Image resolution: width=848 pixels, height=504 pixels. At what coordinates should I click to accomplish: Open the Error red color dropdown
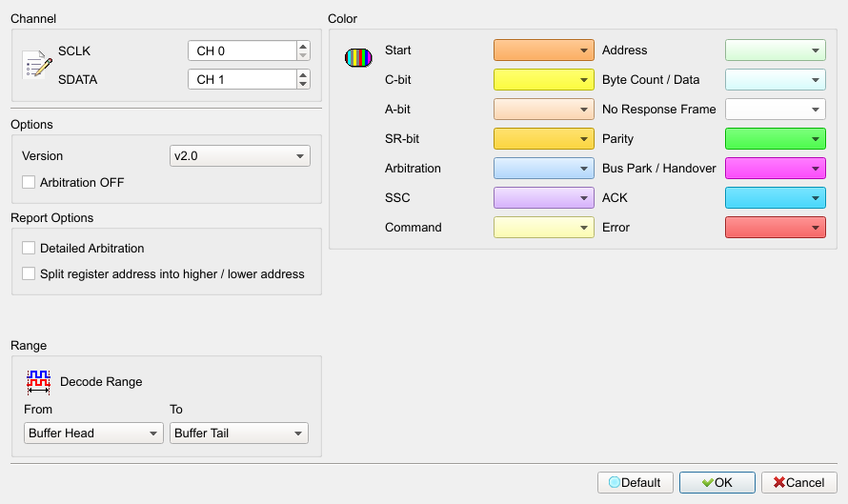[x=775, y=228]
